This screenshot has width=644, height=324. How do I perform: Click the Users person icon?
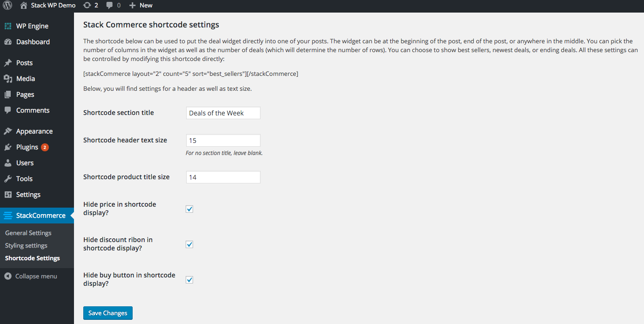7,163
